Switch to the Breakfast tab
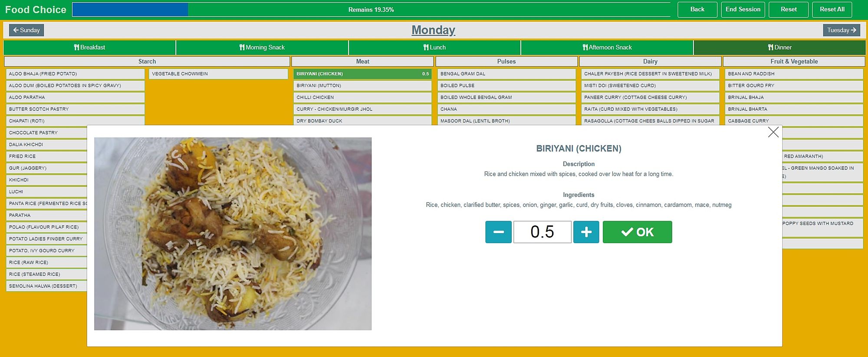 click(x=89, y=47)
